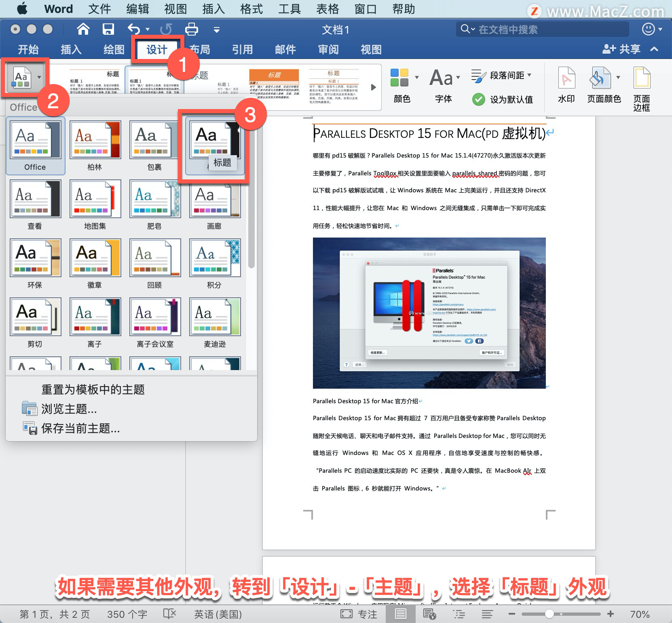Click the zoom out minus button
Viewport: 672px width, 623px height.
tap(512, 614)
